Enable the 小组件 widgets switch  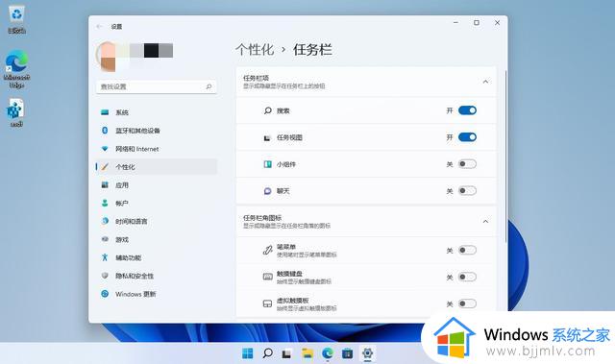point(467,164)
